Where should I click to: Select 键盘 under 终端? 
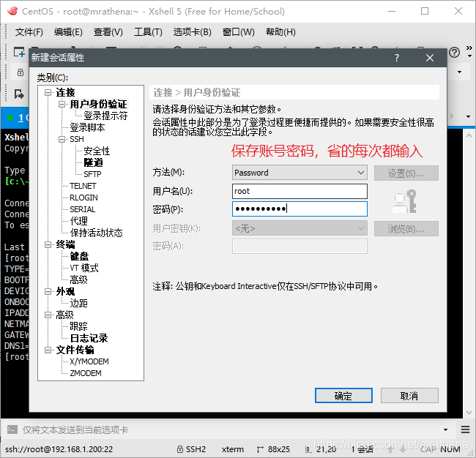pos(79,256)
